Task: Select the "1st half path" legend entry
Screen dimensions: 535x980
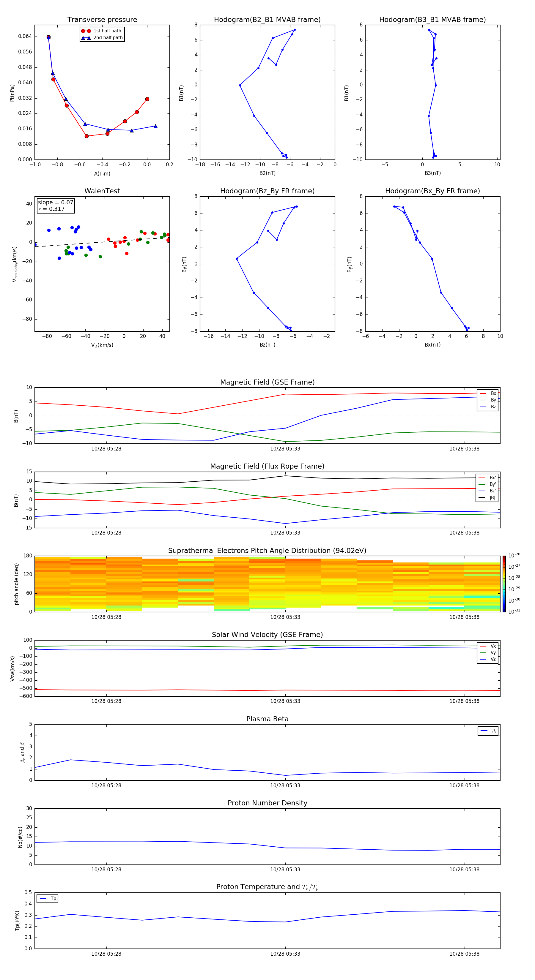Action: (x=101, y=31)
